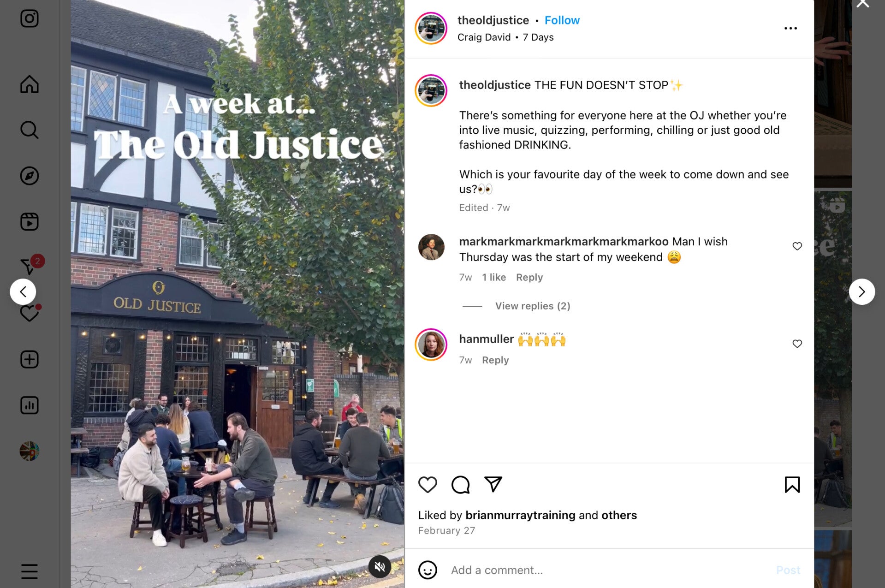Go to the next post arrow

click(861, 291)
